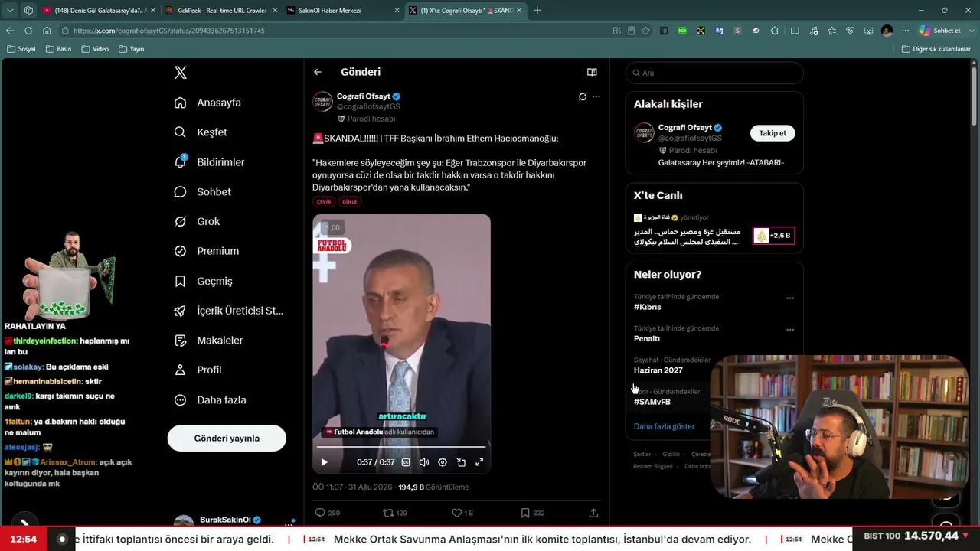Open the Video bookmarks folder
Viewport: 980px width, 551px height.
click(95, 49)
